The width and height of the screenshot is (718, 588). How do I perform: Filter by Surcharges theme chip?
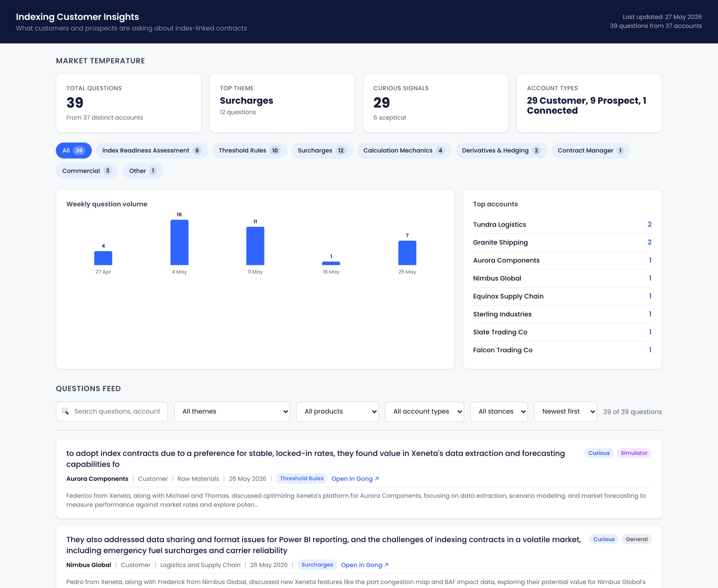click(x=322, y=150)
